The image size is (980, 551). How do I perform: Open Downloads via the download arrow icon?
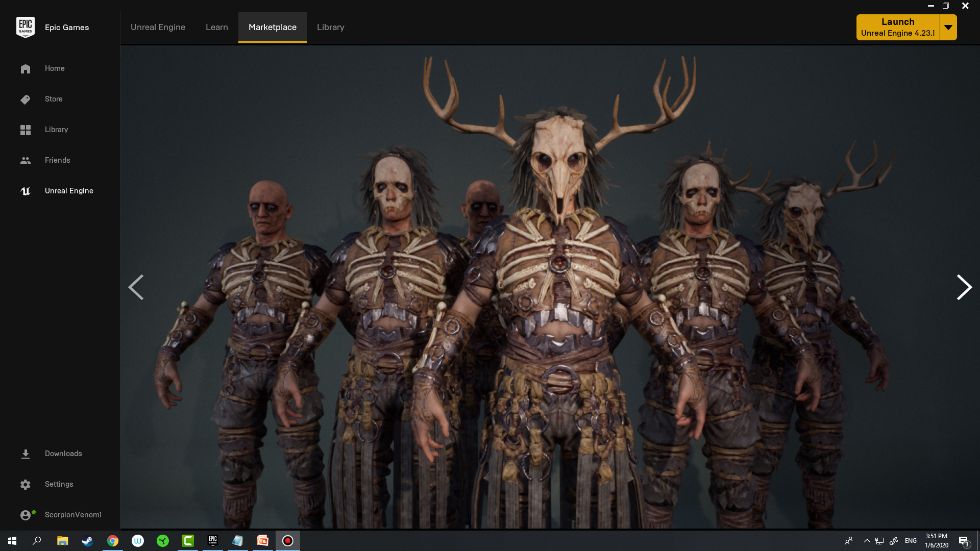pyautogui.click(x=26, y=454)
